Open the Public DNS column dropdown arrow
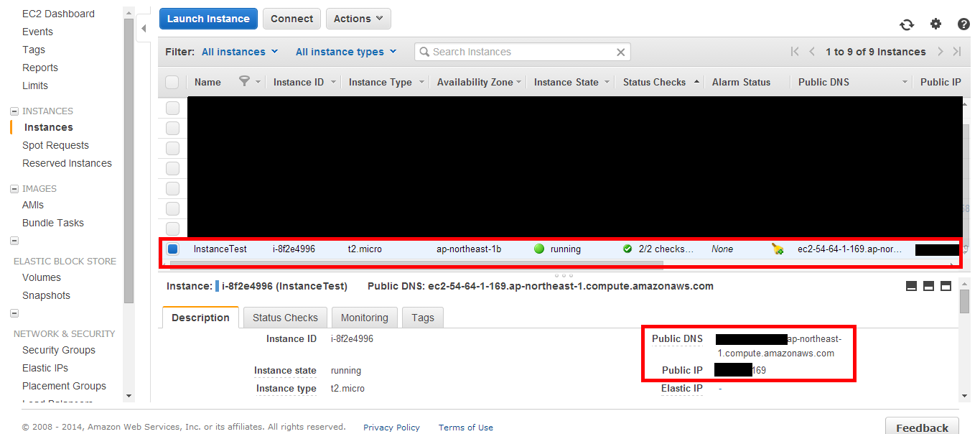Image resolution: width=980 pixels, height=434 pixels. tap(905, 82)
